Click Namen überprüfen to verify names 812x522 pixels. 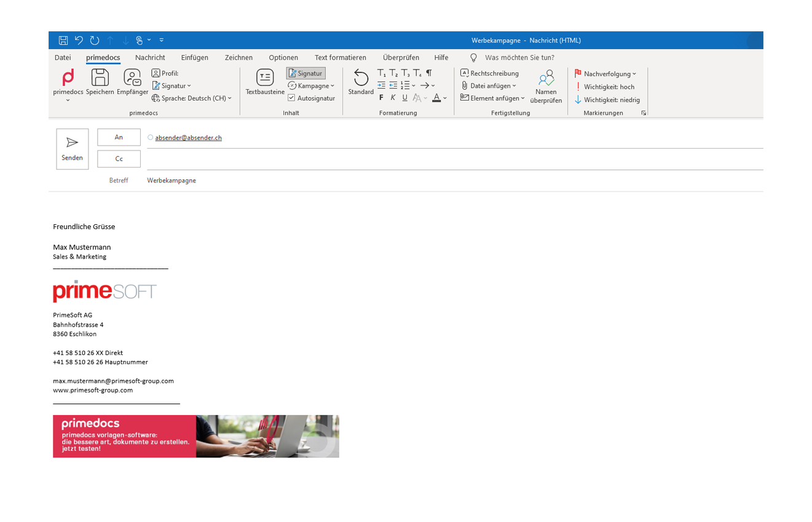(546, 83)
